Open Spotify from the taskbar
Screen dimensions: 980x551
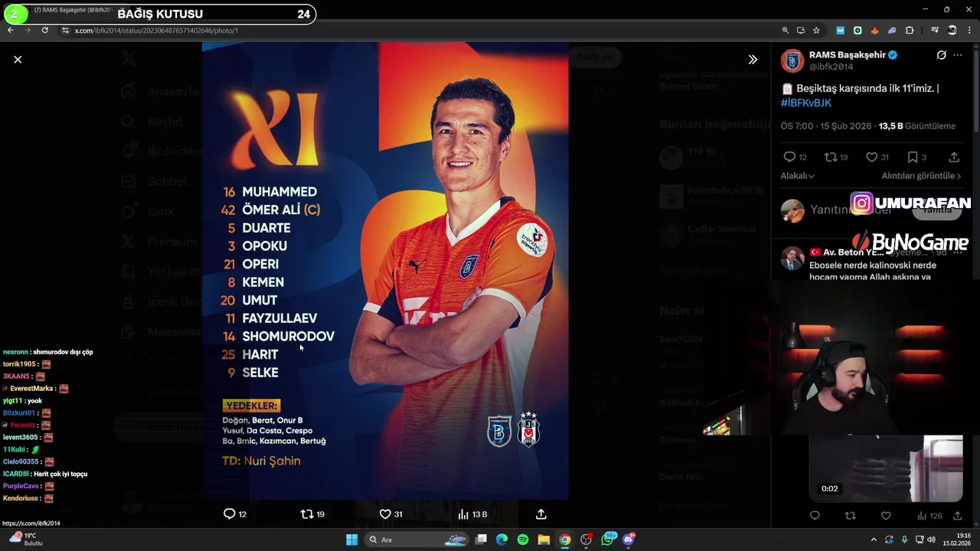tap(523, 540)
